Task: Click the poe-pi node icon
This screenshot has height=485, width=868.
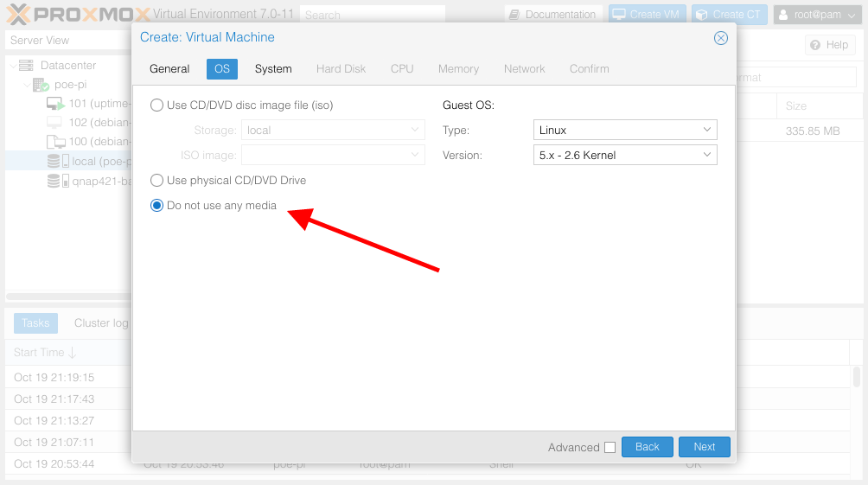Action: tap(41, 85)
